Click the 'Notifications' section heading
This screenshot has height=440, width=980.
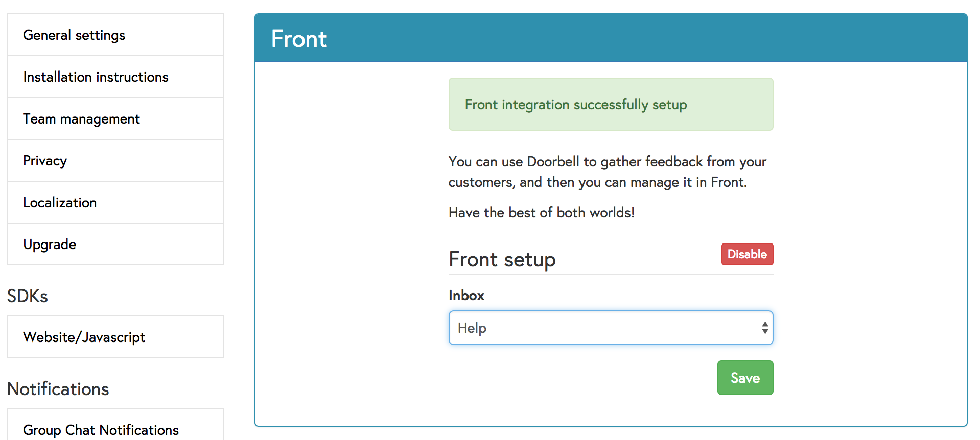58,389
